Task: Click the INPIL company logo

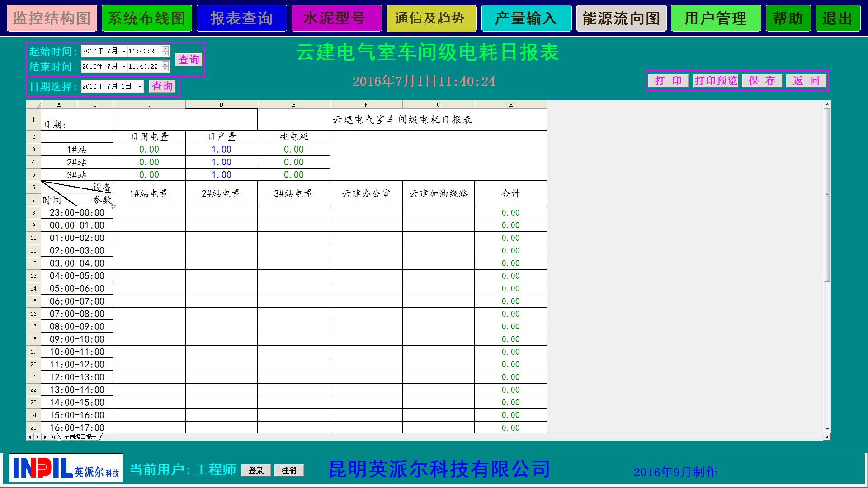Action: pyautogui.click(x=66, y=468)
